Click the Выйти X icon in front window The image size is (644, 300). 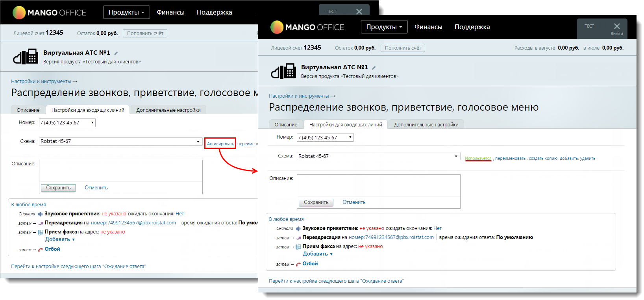point(617,26)
